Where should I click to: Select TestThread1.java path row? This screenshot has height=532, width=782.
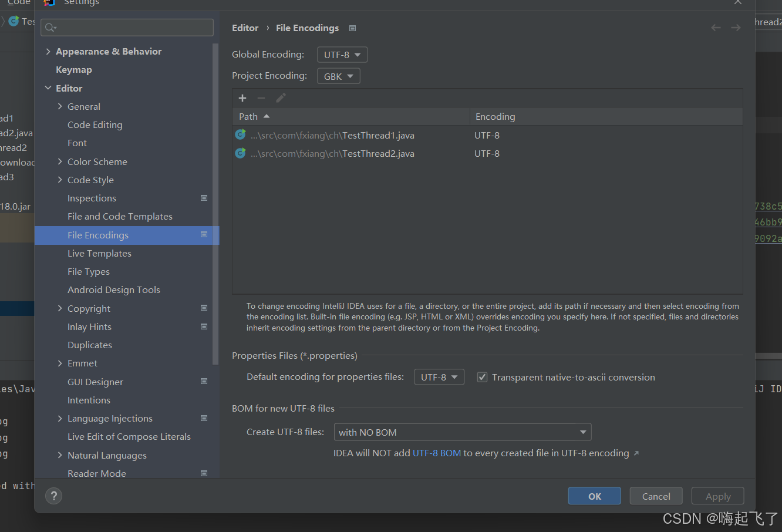(487, 135)
